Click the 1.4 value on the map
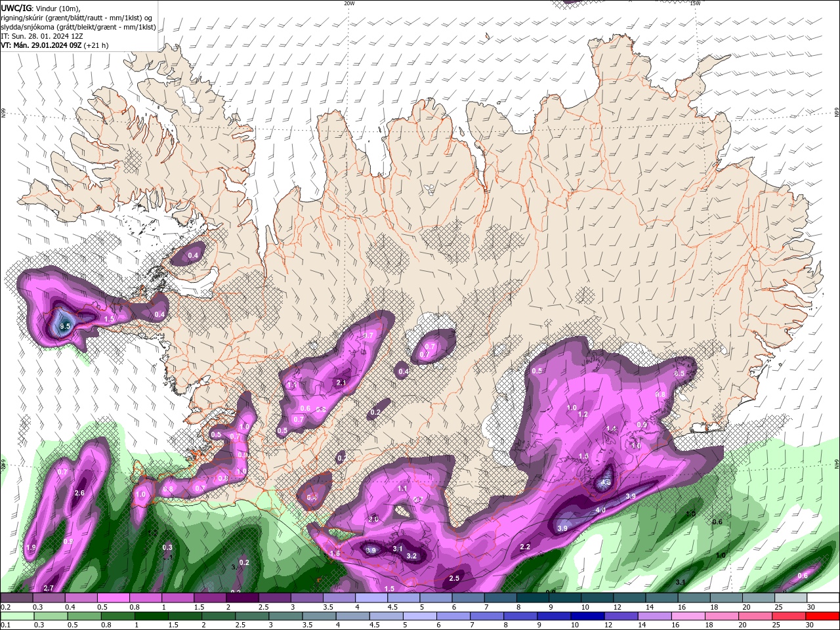Viewport: 840px width, 630px height. pyautogui.click(x=612, y=429)
